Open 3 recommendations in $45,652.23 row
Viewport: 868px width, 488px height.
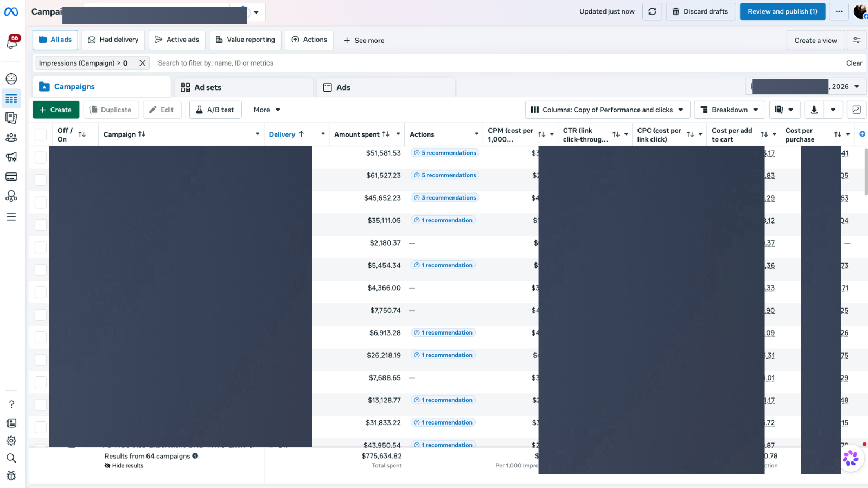(x=445, y=198)
